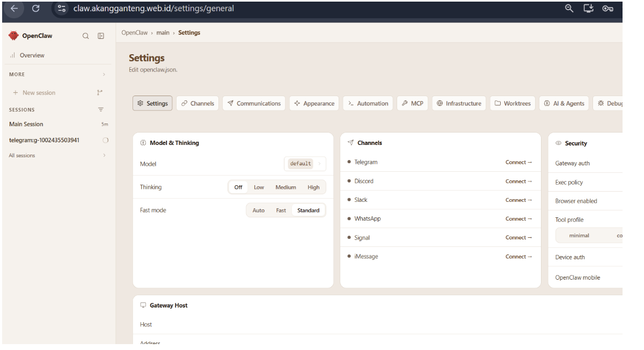This screenshot has height=350, width=644.
Task: Click the OpenClaw red logo icon
Action: point(14,36)
